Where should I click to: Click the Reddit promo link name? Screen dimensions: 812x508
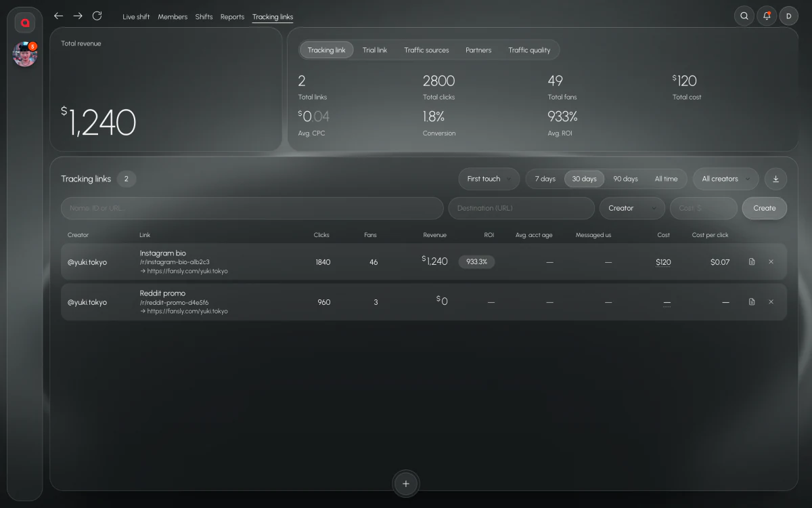click(x=162, y=293)
